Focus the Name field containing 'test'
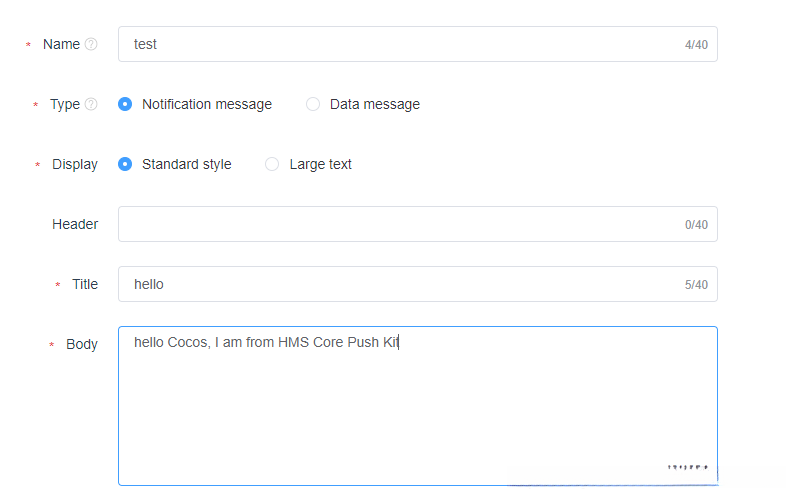Screen dimensions: 792x498 point(400,44)
